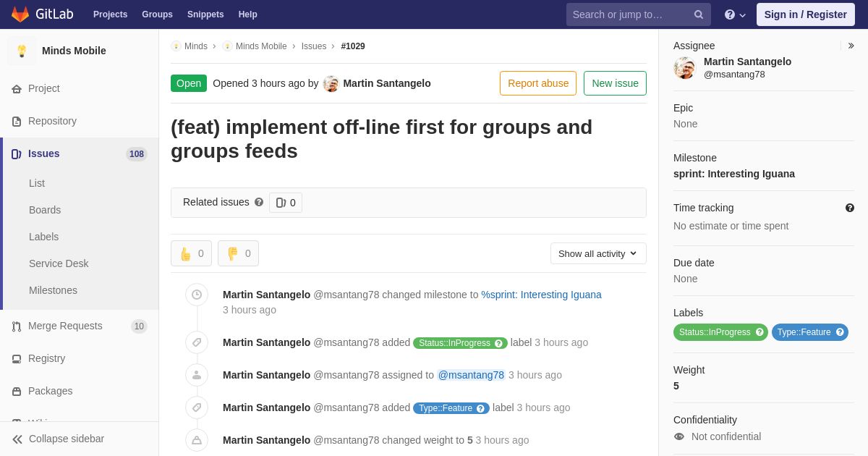Open the Packages sidebar icon
This screenshot has height=456, width=868.
17,392
